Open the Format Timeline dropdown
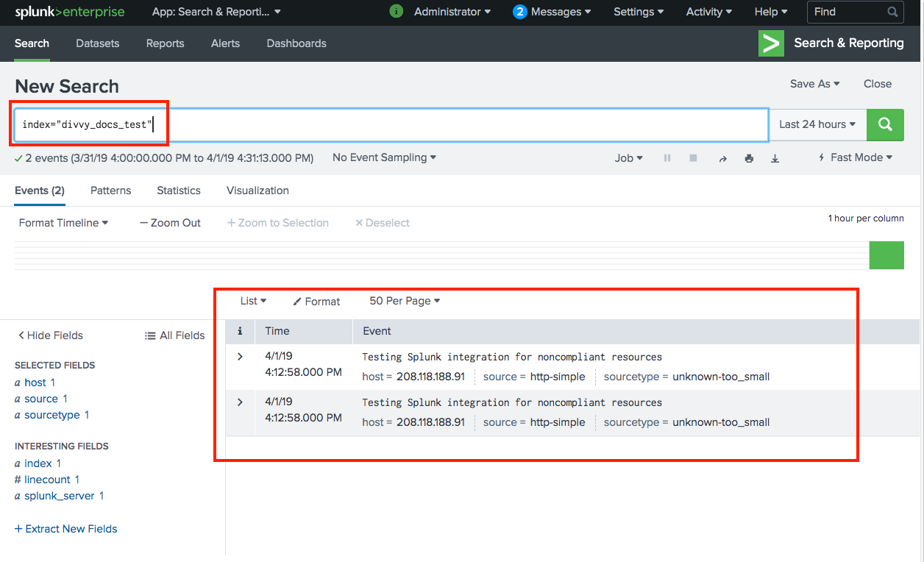Image resolution: width=924 pixels, height=562 pixels. 63,223
